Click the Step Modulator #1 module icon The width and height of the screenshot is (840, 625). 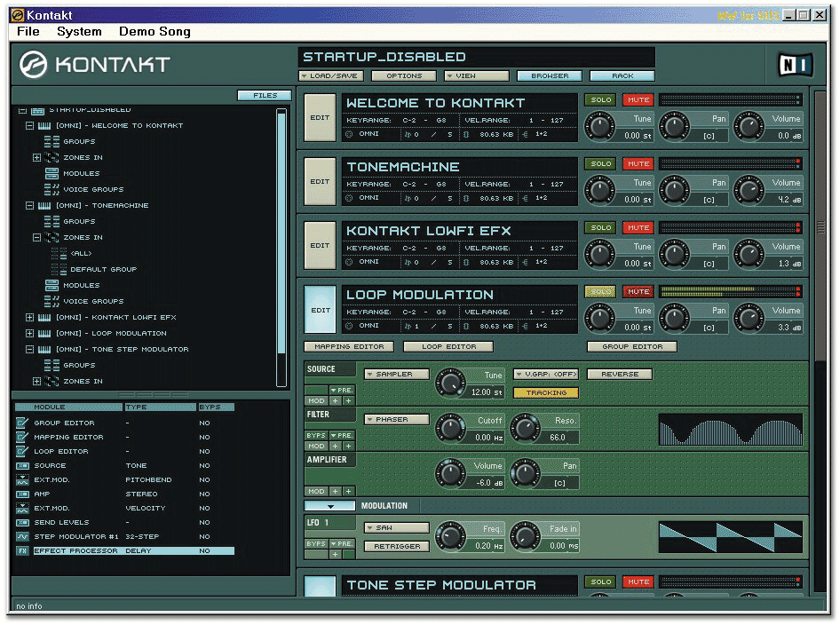pos(22,537)
